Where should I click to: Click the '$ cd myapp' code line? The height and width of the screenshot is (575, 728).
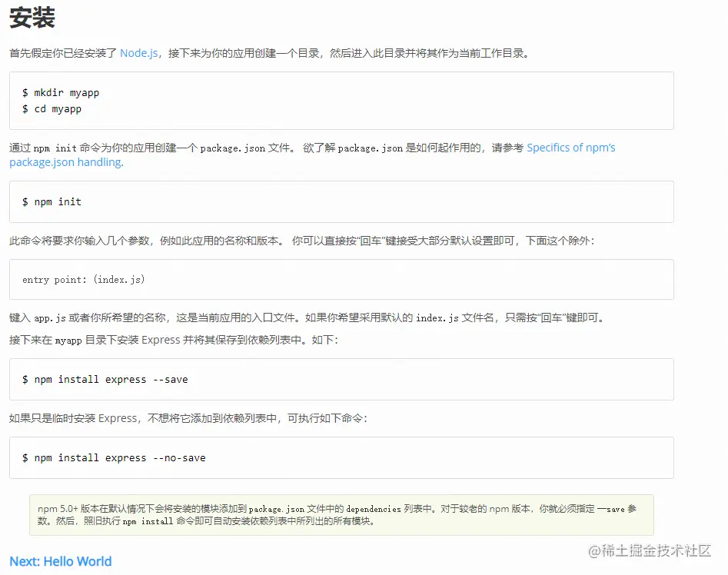(52, 109)
